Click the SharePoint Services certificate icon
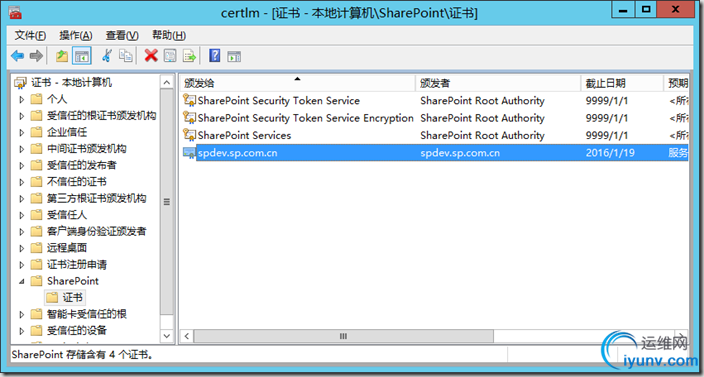Screen dimensions: 704x377 tap(189, 135)
